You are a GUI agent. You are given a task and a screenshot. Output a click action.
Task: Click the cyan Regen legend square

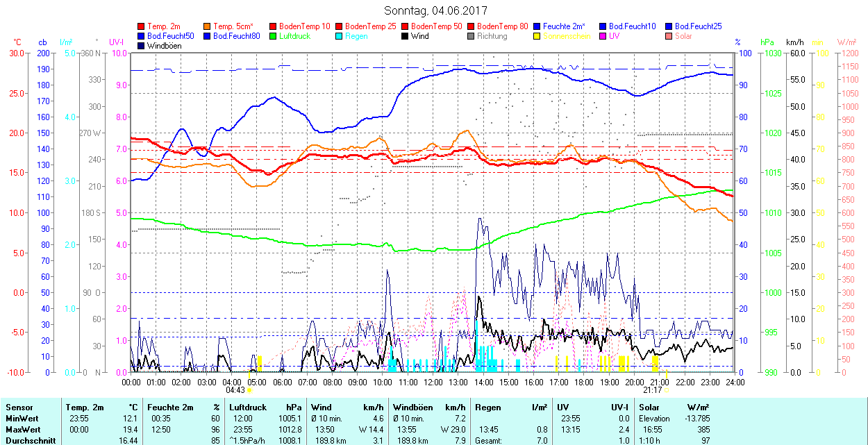tap(340, 36)
